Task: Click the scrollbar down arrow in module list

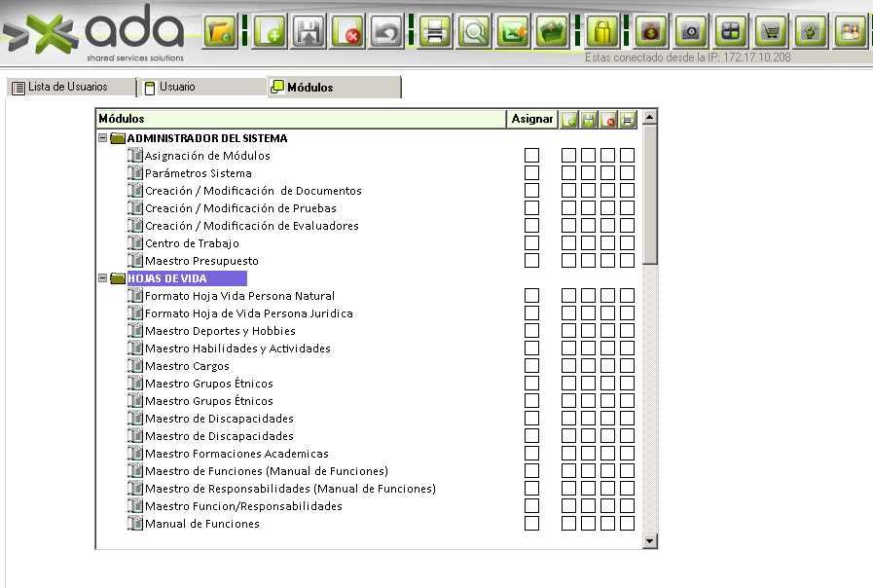Action: (x=649, y=540)
